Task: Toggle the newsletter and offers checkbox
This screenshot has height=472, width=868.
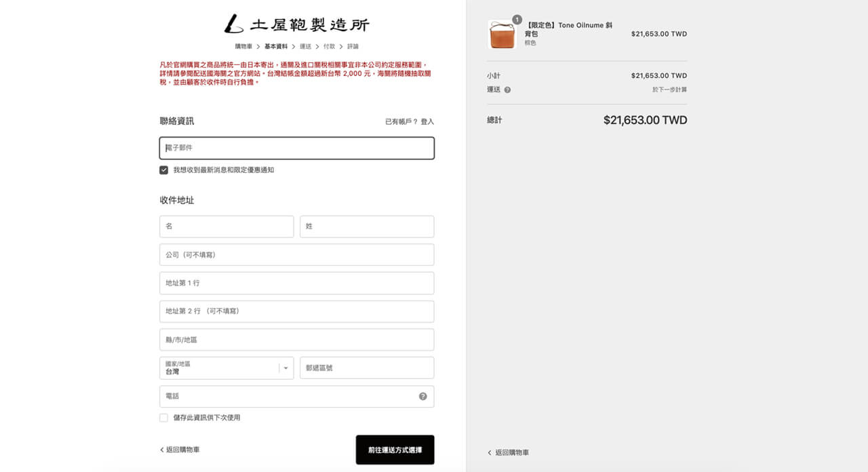Action: (163, 170)
